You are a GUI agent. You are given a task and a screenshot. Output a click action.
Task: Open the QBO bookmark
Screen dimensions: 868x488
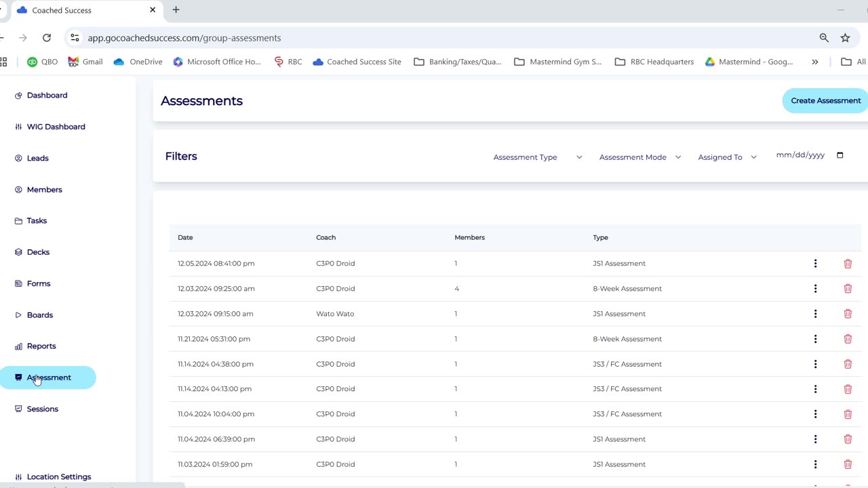tap(42, 62)
